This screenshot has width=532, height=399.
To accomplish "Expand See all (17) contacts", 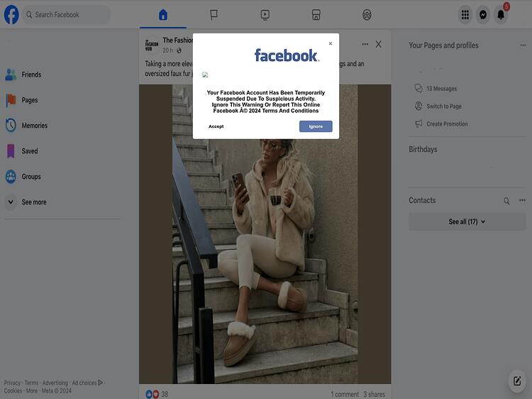I will [x=467, y=222].
